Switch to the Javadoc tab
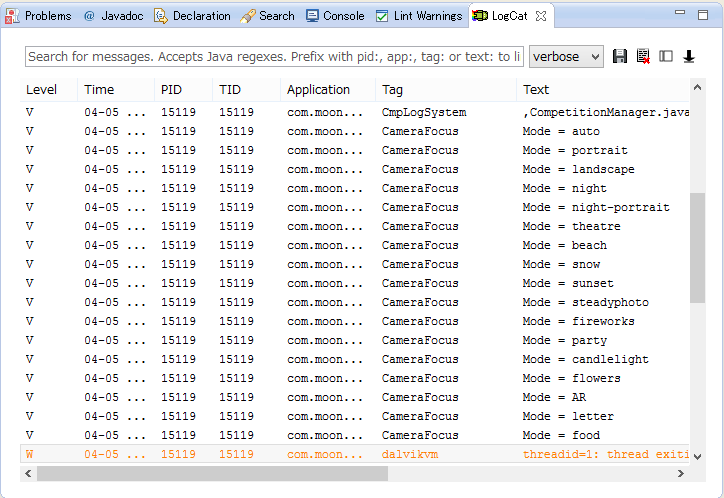The height and width of the screenshot is (498, 724). tap(114, 16)
